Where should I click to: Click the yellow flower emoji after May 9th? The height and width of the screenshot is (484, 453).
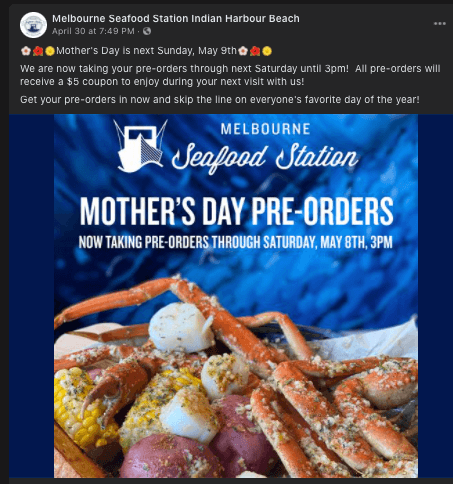(267, 51)
